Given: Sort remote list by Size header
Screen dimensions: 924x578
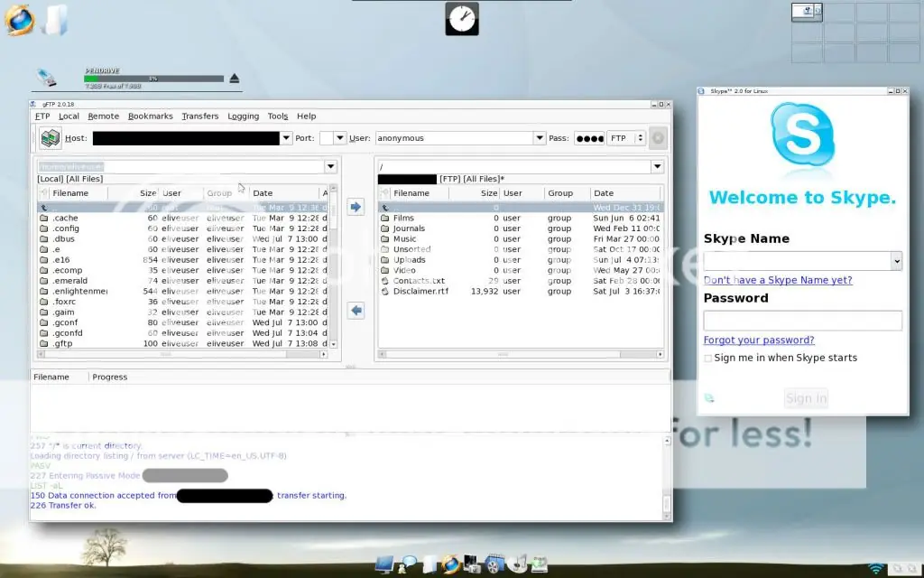Looking at the screenshot, I should pos(476,193).
